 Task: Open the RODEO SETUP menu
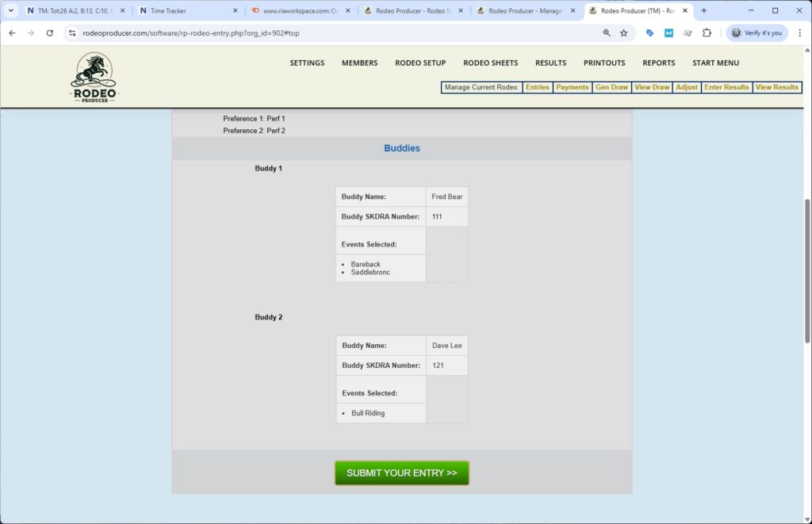pyautogui.click(x=420, y=63)
